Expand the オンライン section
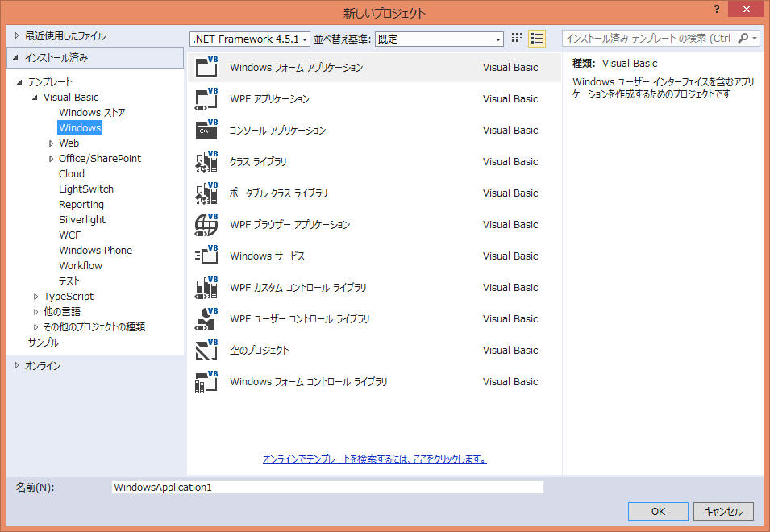 (x=16, y=365)
